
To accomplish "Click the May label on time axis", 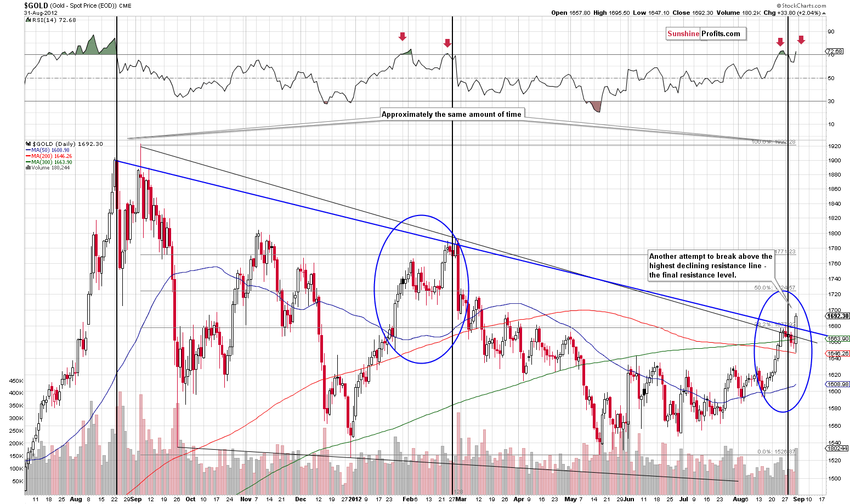I will tap(571, 500).
